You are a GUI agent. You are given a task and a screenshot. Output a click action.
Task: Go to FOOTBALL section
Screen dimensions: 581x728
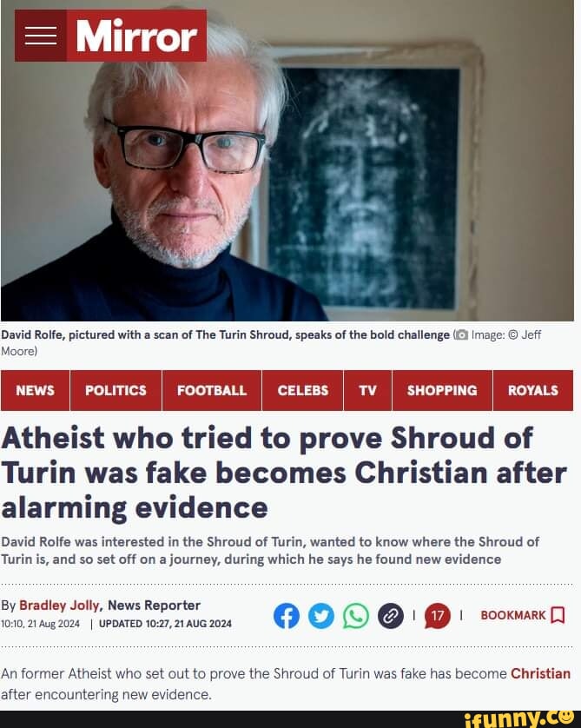point(212,390)
